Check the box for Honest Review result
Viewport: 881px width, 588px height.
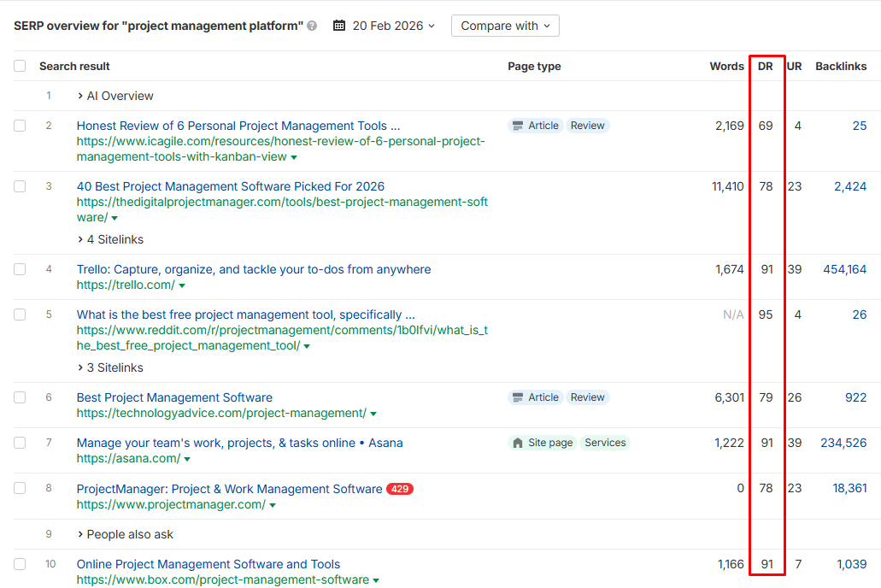[20, 126]
